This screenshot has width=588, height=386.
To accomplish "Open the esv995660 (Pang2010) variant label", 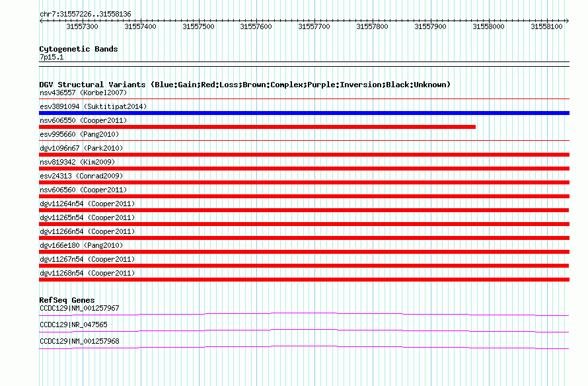I will (79, 134).
